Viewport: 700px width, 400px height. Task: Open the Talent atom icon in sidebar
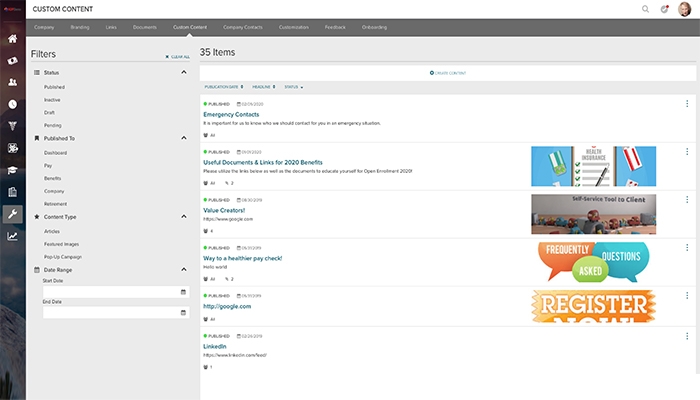point(12,148)
